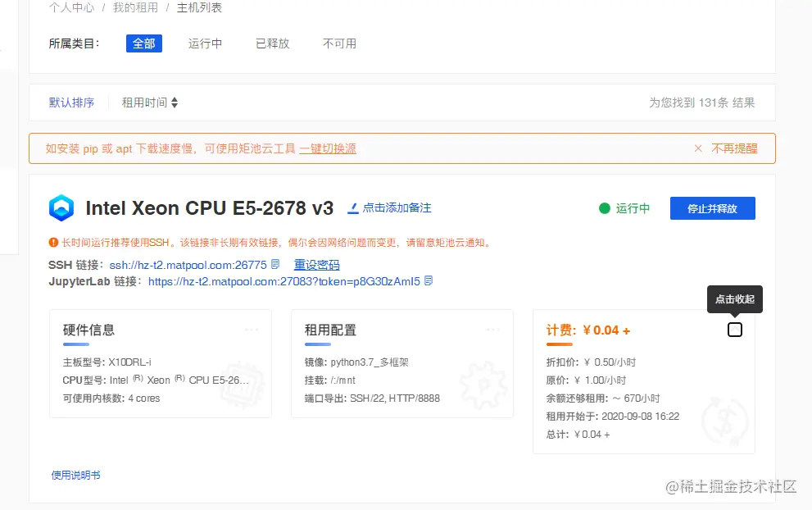The height and width of the screenshot is (510, 812).
Task: Click the green 运行中 status indicator
Action: (624, 208)
